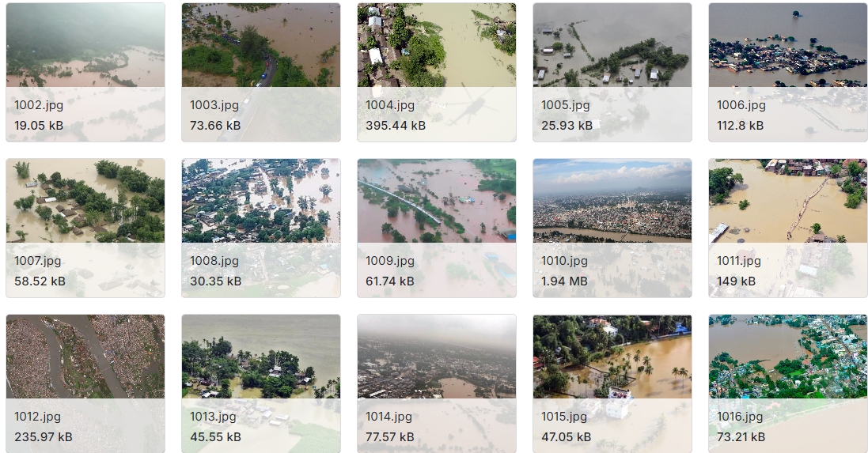Click the 1.94 MB file size label
Screen dimensions: 868x453
pos(565,281)
